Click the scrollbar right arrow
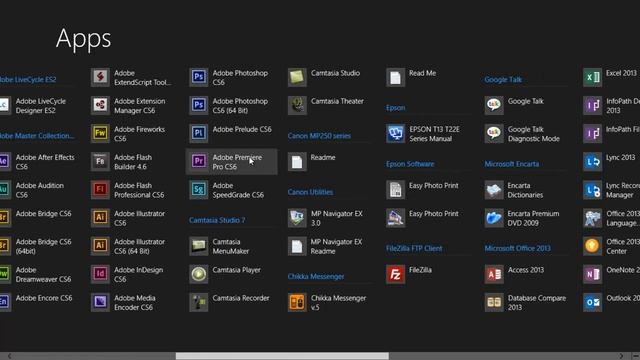Image resolution: width=640 pixels, height=360 pixels. pyautogui.click(x=621, y=356)
